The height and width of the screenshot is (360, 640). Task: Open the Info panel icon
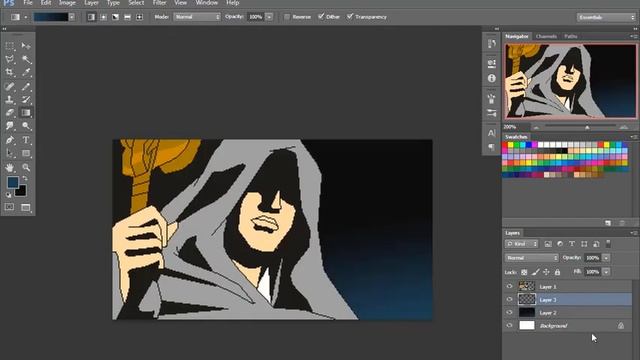click(491, 78)
